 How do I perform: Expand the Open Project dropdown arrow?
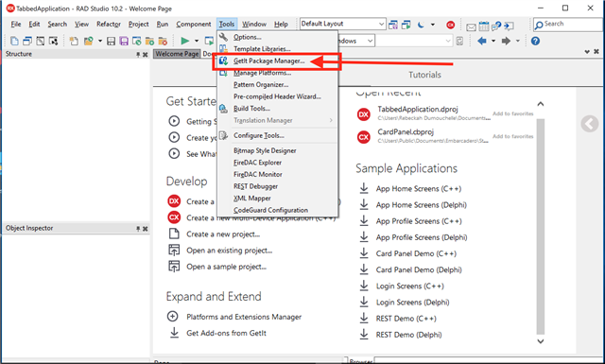[x=100, y=41]
